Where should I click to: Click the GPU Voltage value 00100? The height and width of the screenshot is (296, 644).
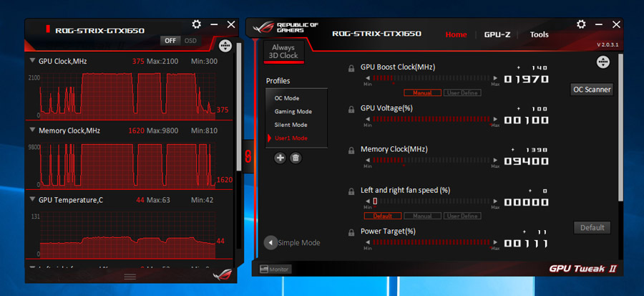pyautogui.click(x=526, y=120)
